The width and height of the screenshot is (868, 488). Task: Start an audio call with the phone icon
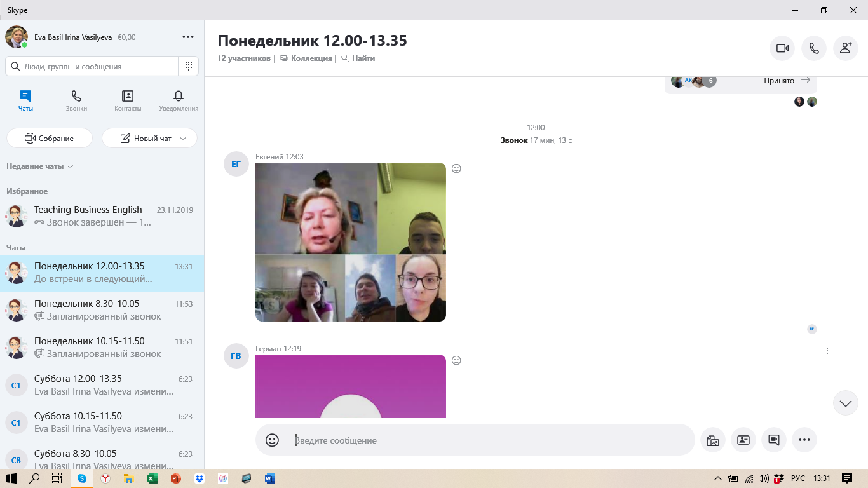click(x=814, y=48)
